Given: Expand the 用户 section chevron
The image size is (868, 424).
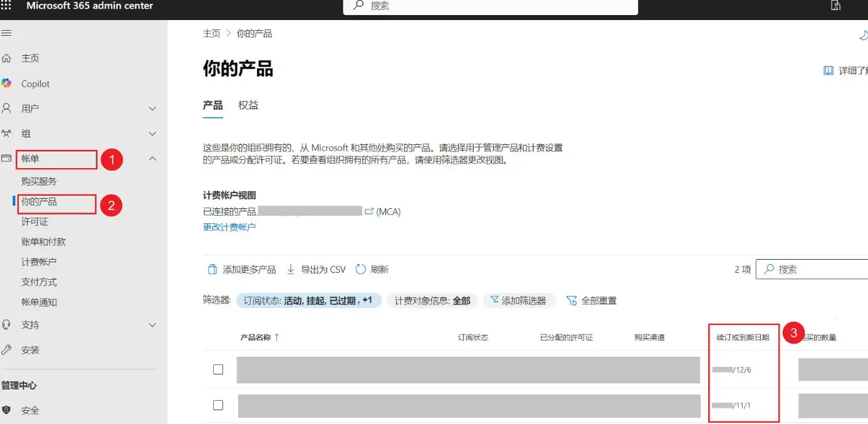Looking at the screenshot, I should (x=152, y=109).
